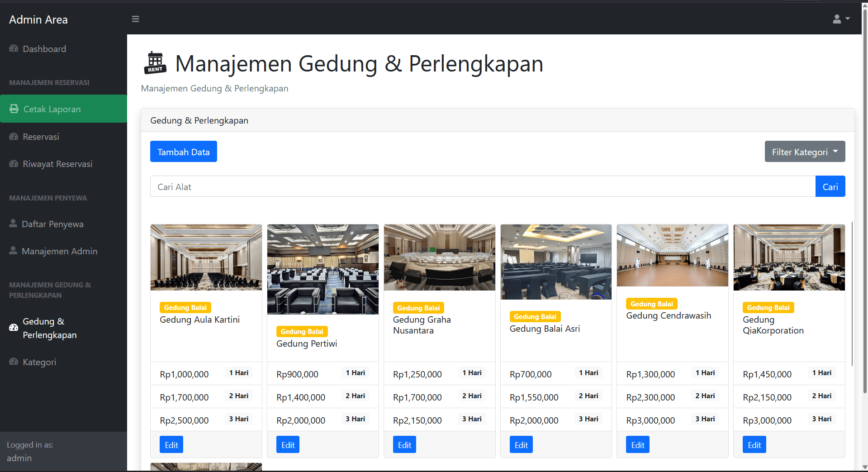Screen dimensions: 868x472
Task: Click Gedung QiaKorporation photo
Action: (789, 257)
